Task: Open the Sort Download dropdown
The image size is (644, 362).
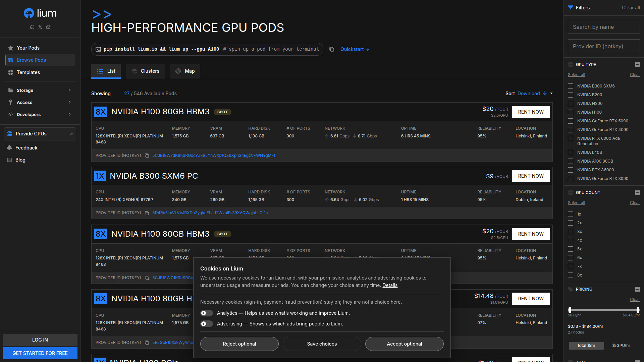Action: pyautogui.click(x=535, y=94)
